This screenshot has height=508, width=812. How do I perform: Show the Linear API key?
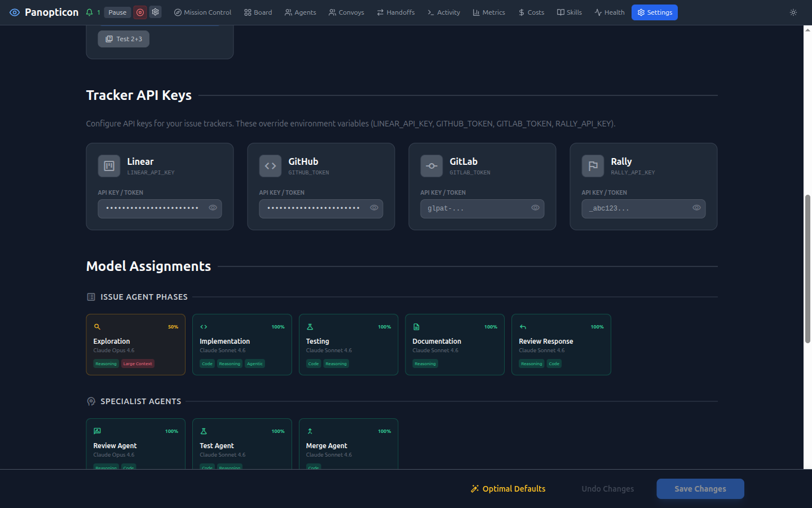[213, 208]
